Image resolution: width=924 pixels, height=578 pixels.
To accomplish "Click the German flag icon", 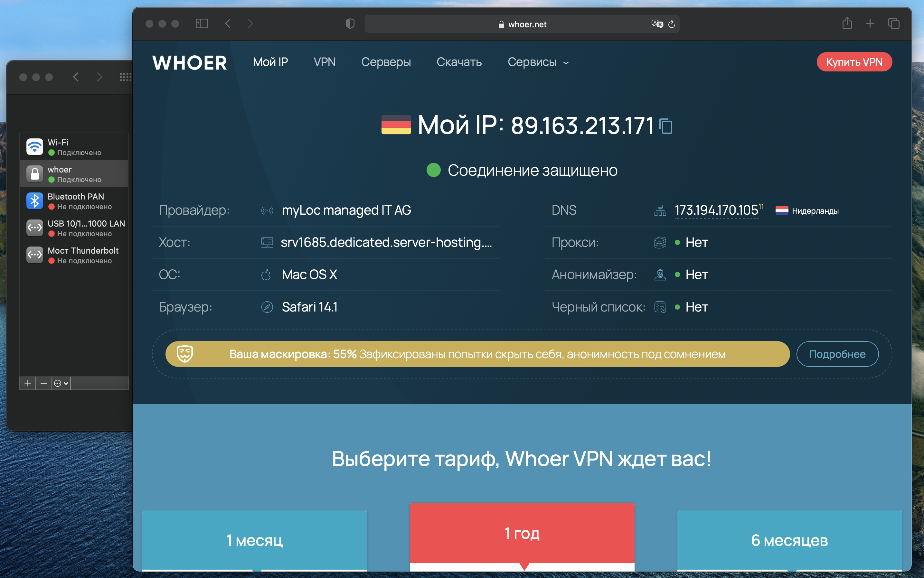I will [396, 125].
